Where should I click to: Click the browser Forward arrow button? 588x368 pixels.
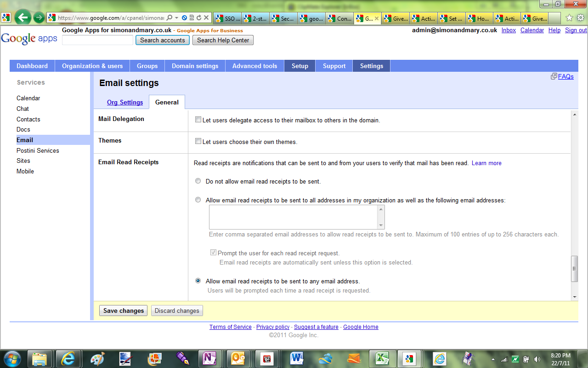click(x=39, y=18)
